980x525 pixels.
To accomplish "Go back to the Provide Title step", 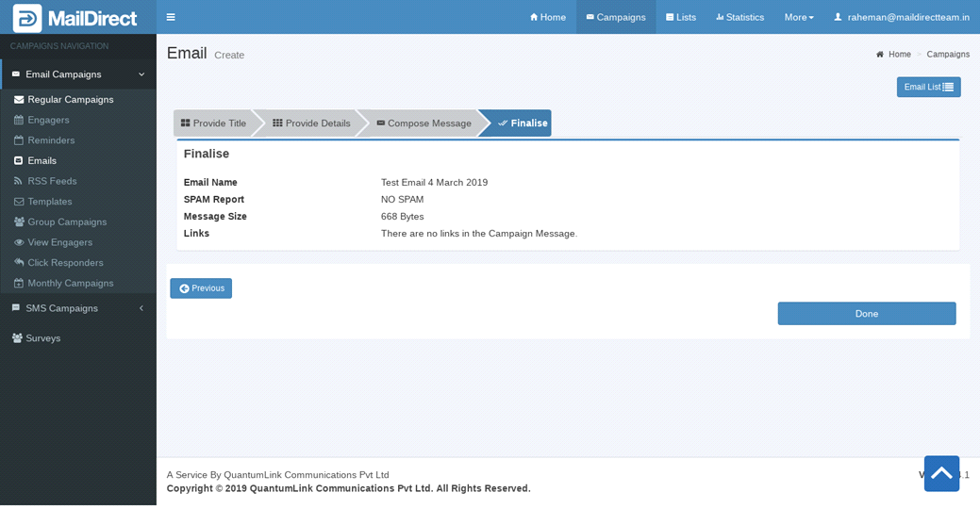I will click(214, 123).
